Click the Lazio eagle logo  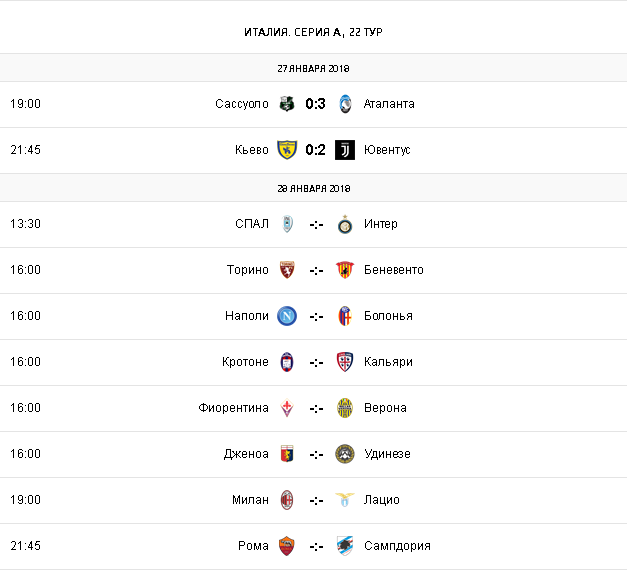pyautogui.click(x=345, y=500)
